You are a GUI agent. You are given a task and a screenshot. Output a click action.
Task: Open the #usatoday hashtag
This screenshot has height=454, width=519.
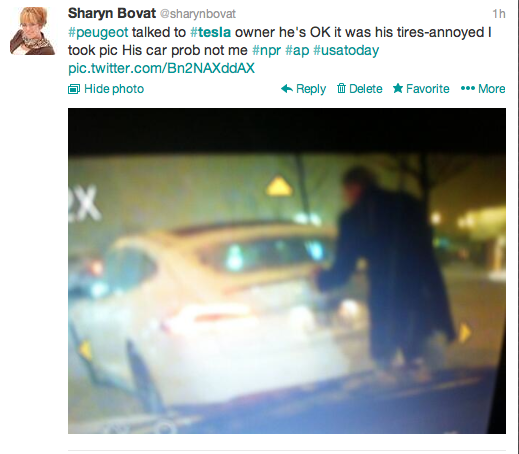click(x=346, y=50)
